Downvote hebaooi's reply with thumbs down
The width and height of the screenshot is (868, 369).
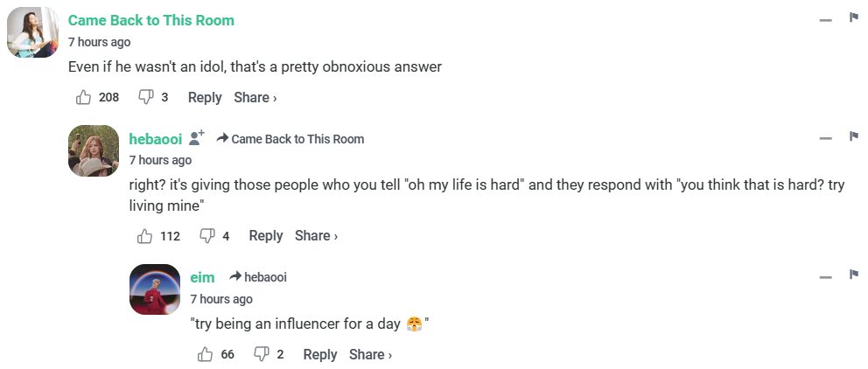(207, 235)
